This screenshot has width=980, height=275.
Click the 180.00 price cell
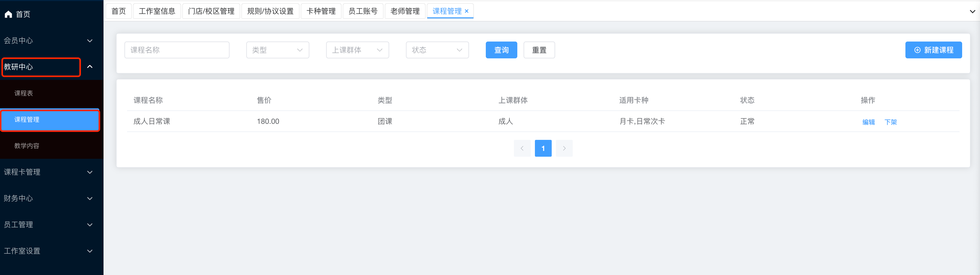tap(268, 121)
